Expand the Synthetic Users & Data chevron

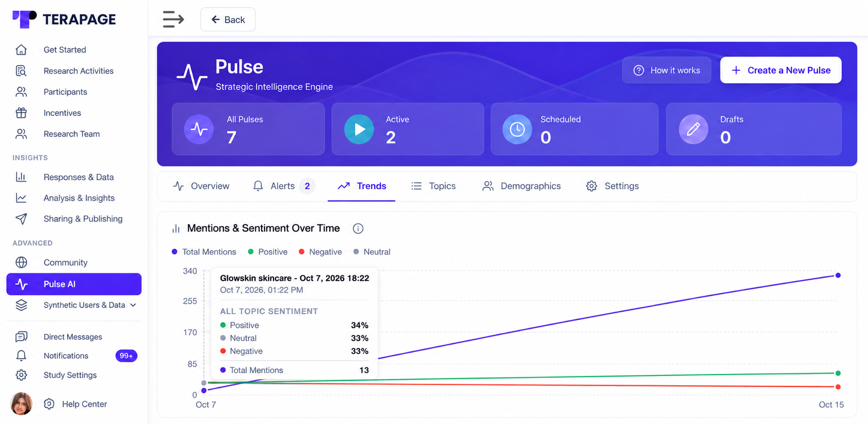(133, 305)
